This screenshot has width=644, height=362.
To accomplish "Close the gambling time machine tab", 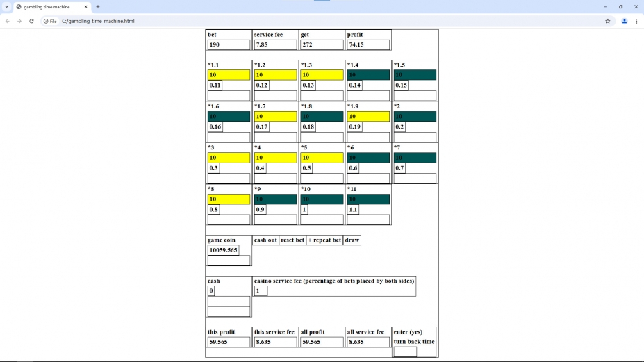I will pos(85,6).
